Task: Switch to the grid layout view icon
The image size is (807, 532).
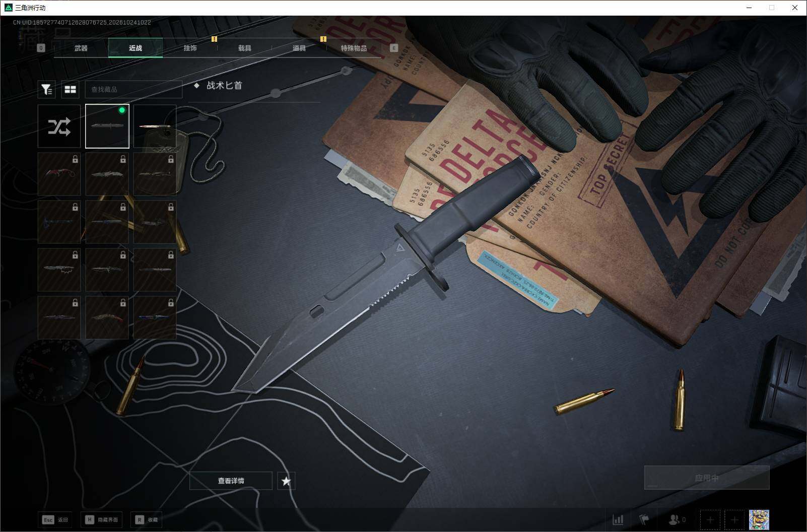Action: tap(71, 89)
